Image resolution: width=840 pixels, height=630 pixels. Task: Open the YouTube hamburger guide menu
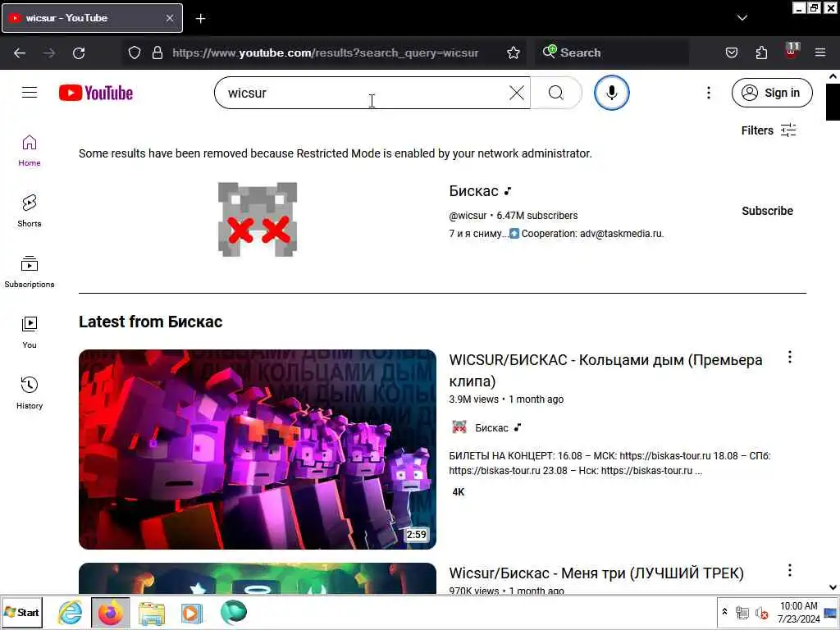click(30, 93)
